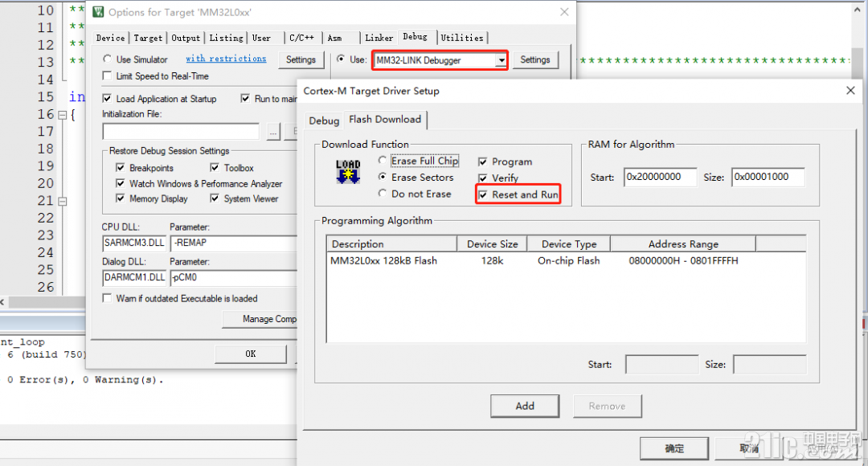Image resolution: width=868 pixels, height=466 pixels.
Task: Select the Erase Sectors option
Action: [x=382, y=177]
